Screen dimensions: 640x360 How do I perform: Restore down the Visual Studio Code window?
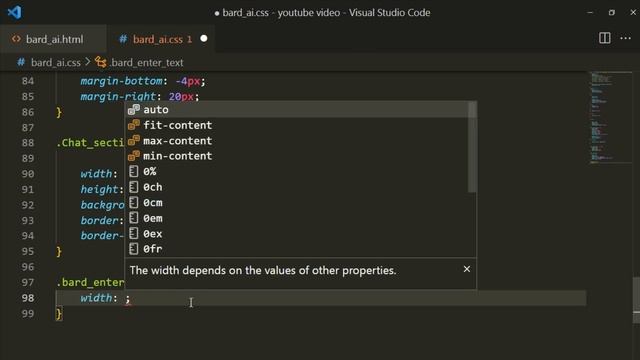(x=611, y=12)
